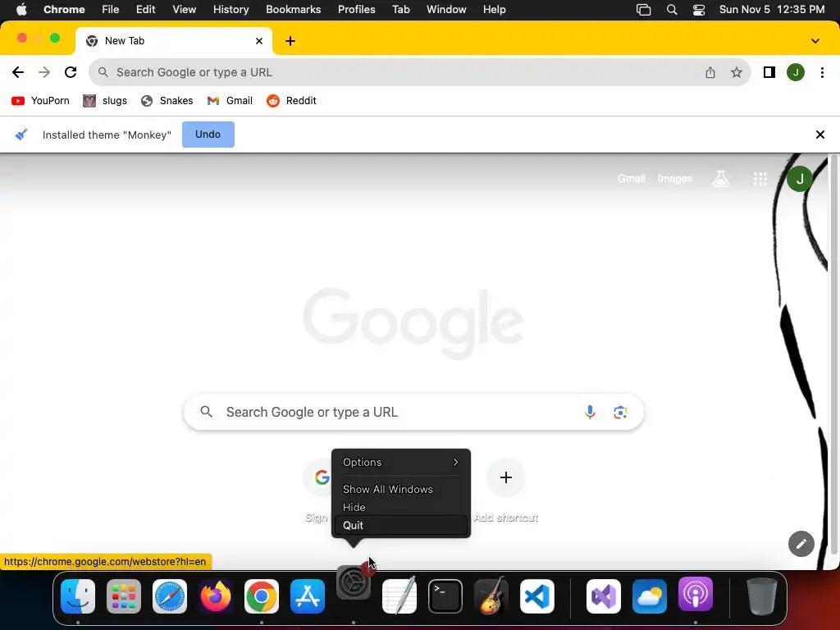Expand the Options submenu
Screen dimensions: 840x630
(x=401, y=463)
